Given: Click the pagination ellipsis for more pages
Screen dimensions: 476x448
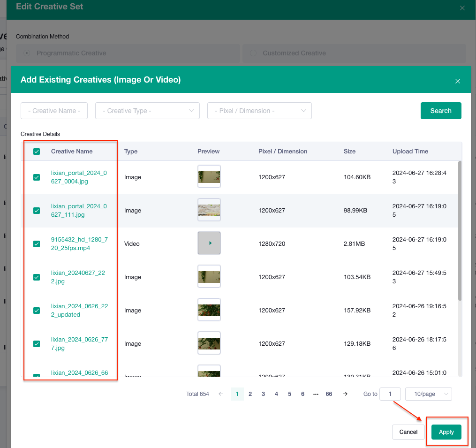Looking at the screenshot, I should tap(316, 394).
